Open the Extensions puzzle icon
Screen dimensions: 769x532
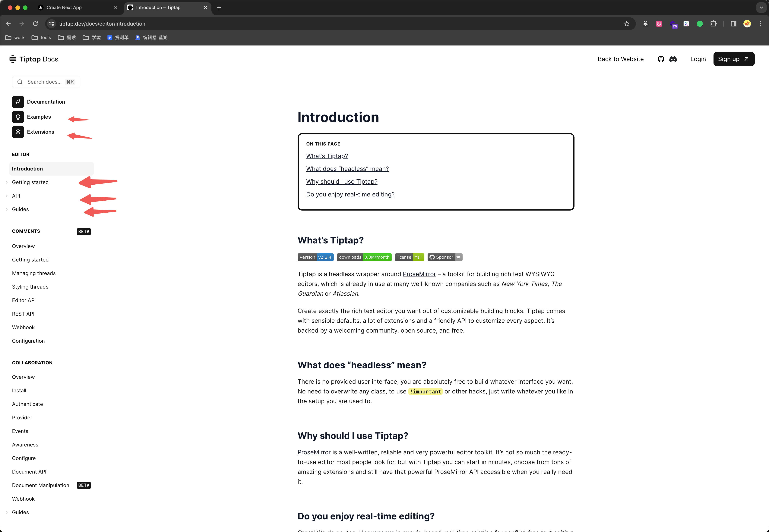713,24
